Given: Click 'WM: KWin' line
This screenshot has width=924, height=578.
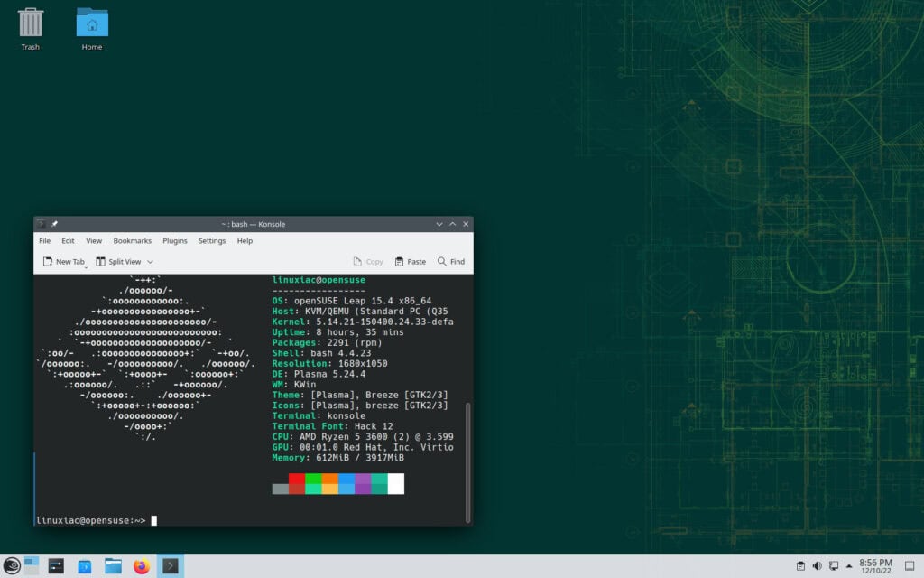Looking at the screenshot, I should click(294, 385).
